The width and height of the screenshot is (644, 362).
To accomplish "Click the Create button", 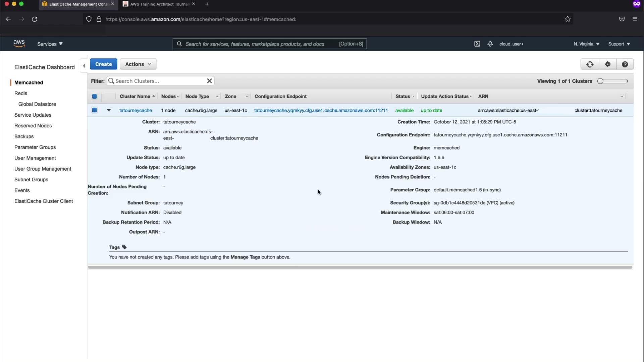I will [x=103, y=64].
